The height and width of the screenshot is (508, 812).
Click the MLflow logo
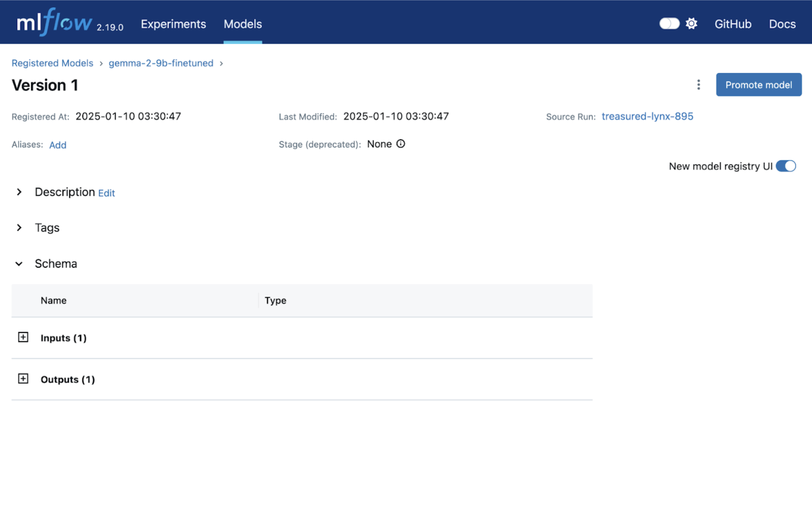(54, 23)
